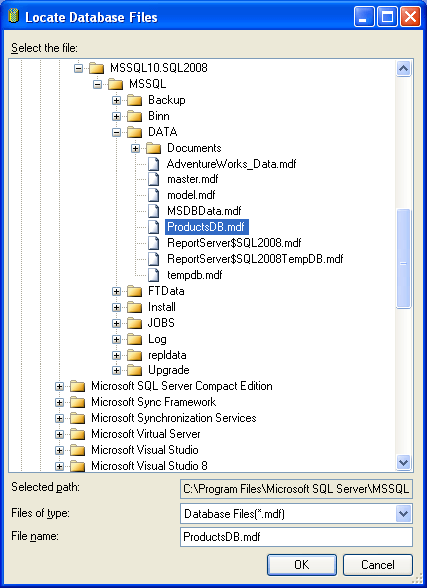Click the Backup folder icon

click(134, 100)
